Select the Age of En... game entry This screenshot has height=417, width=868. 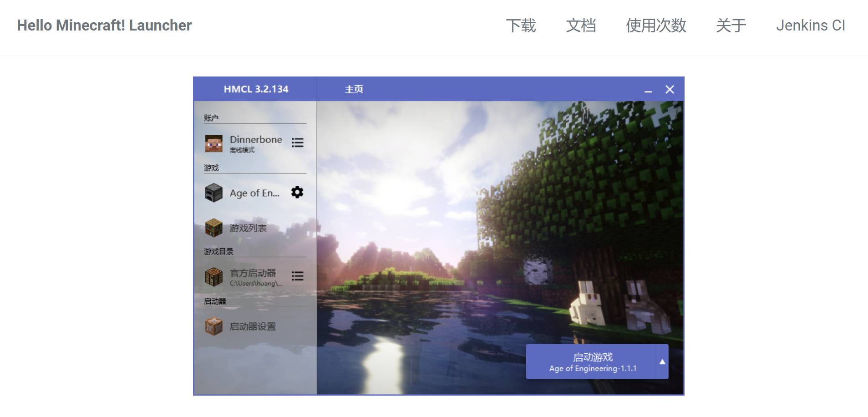pos(254,193)
